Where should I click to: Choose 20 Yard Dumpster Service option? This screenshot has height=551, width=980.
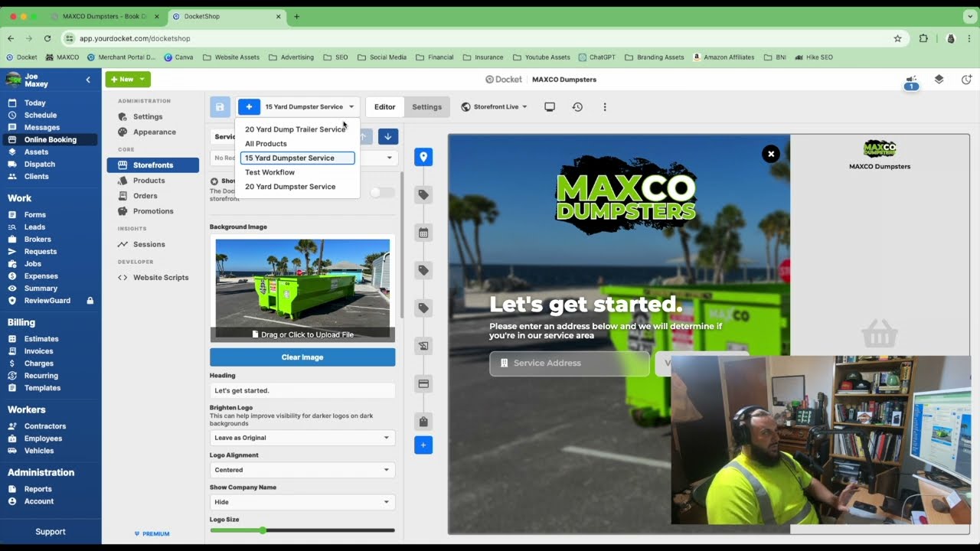[x=290, y=187]
